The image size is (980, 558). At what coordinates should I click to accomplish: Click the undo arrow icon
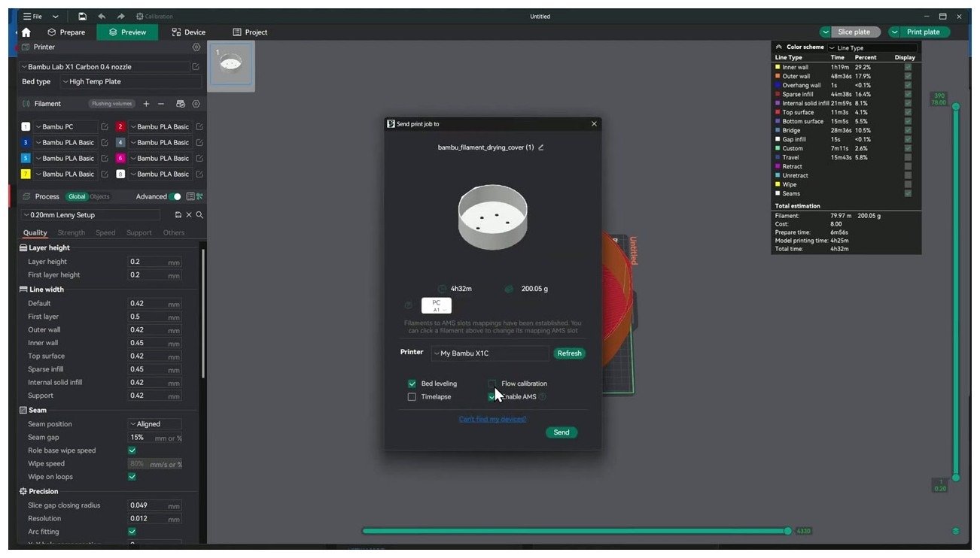(102, 16)
